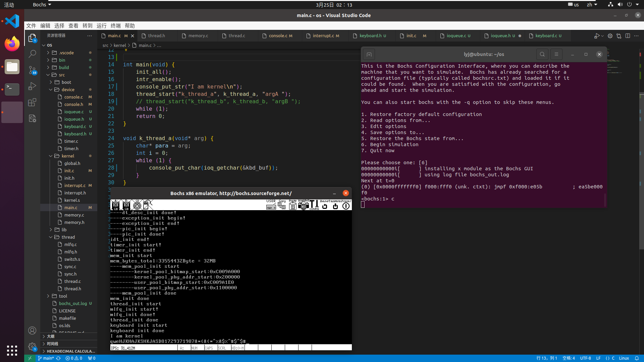This screenshot has width=644, height=362.
Task: Click Bochs Power button
Action: (x=346, y=204)
